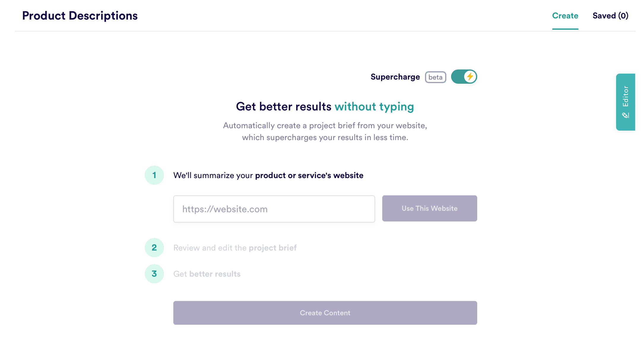
Task: Click the step 3 number circle
Action: click(154, 274)
